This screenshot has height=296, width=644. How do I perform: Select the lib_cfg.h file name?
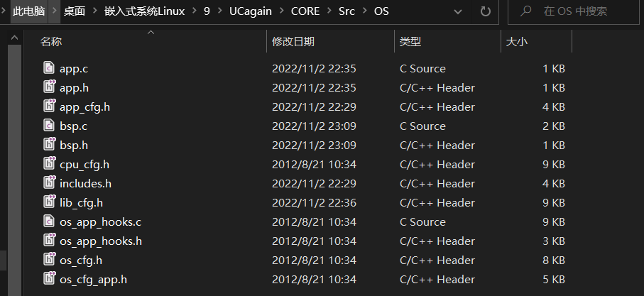tap(81, 203)
